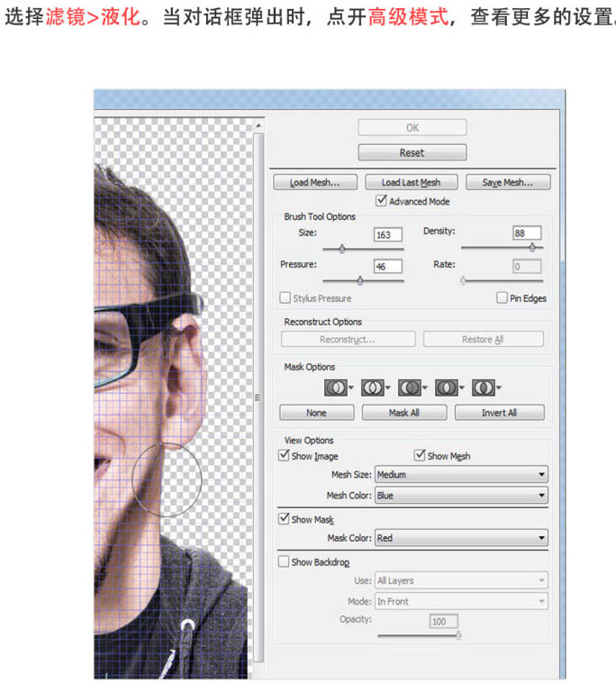
Task: Click the Reset button
Action: [x=412, y=152]
